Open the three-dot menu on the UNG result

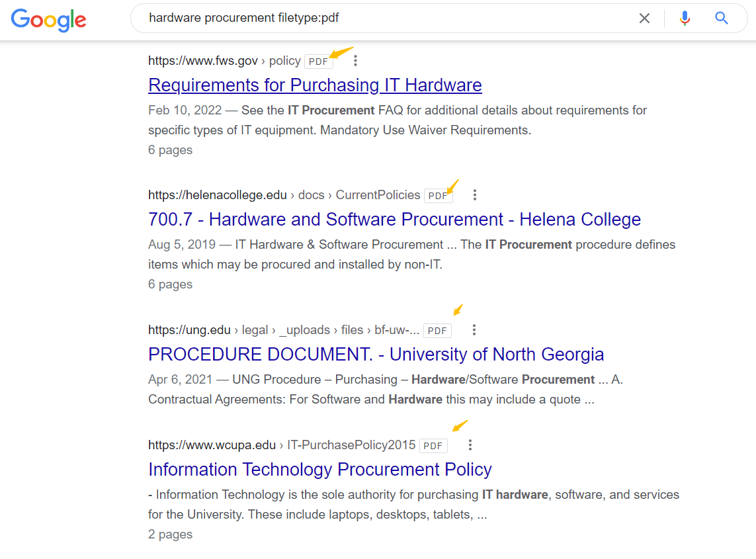[474, 329]
